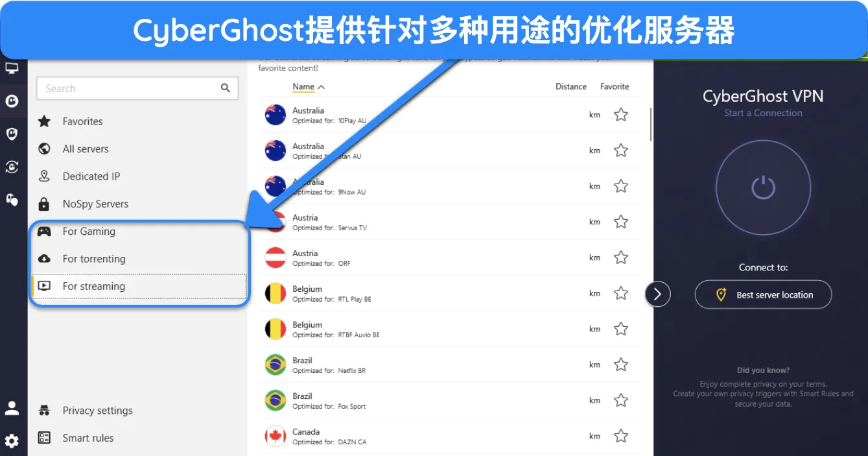Star the Austria ORF server
This screenshot has height=456, width=868.
pos(620,258)
